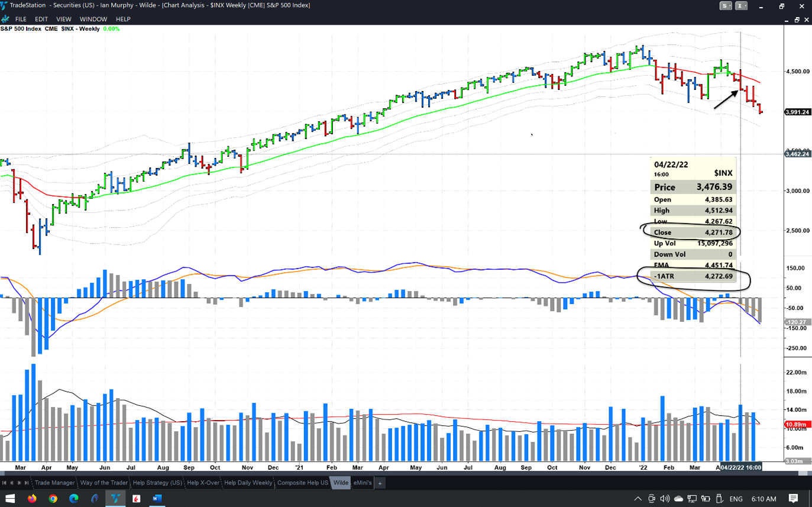This screenshot has height=507, width=812.
Task: Jump to first workspace tab arrow
Action: point(5,483)
